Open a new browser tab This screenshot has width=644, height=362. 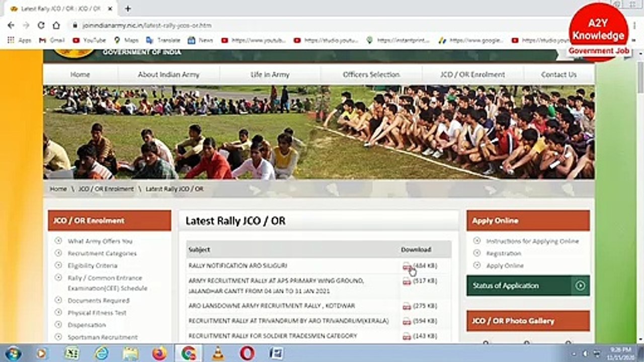pos(128,9)
